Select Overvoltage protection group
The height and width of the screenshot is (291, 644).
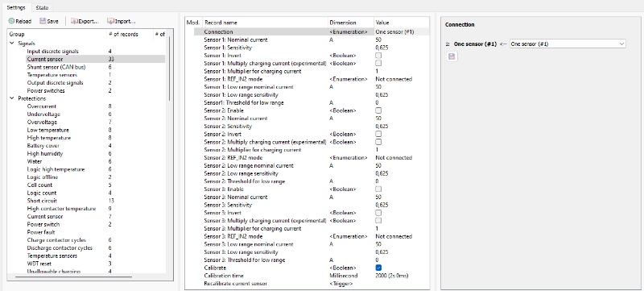[42, 123]
